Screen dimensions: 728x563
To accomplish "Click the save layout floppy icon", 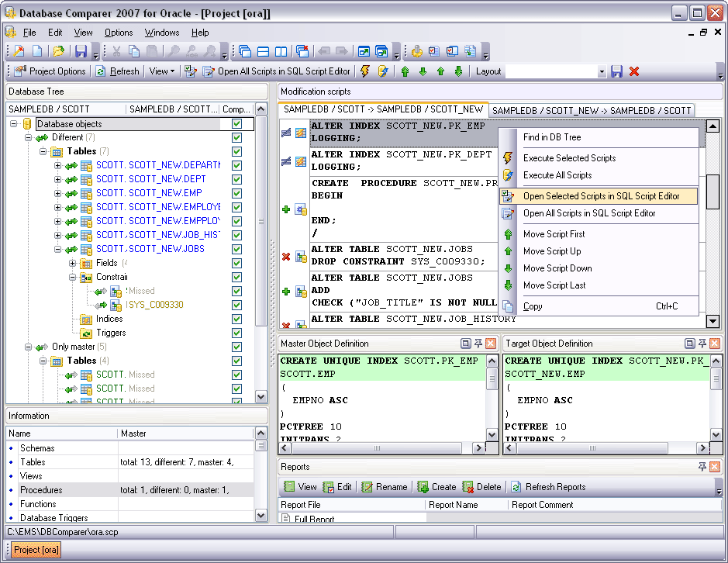I will pyautogui.click(x=616, y=71).
